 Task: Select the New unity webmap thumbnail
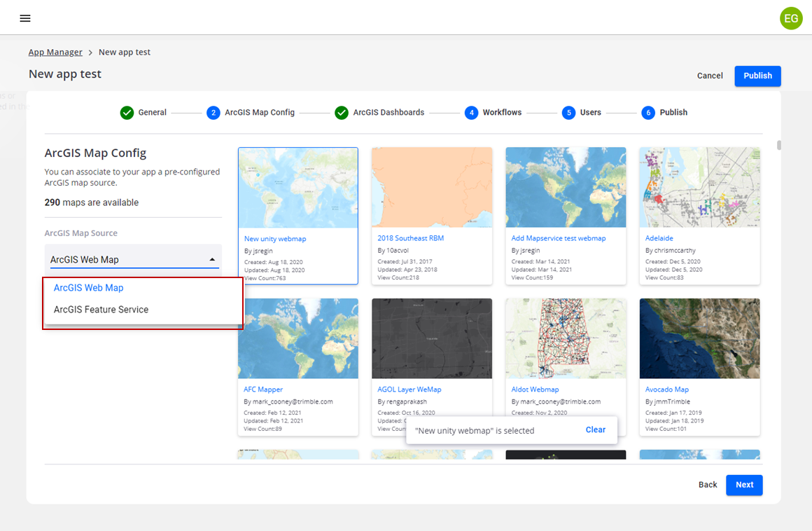[x=297, y=188]
